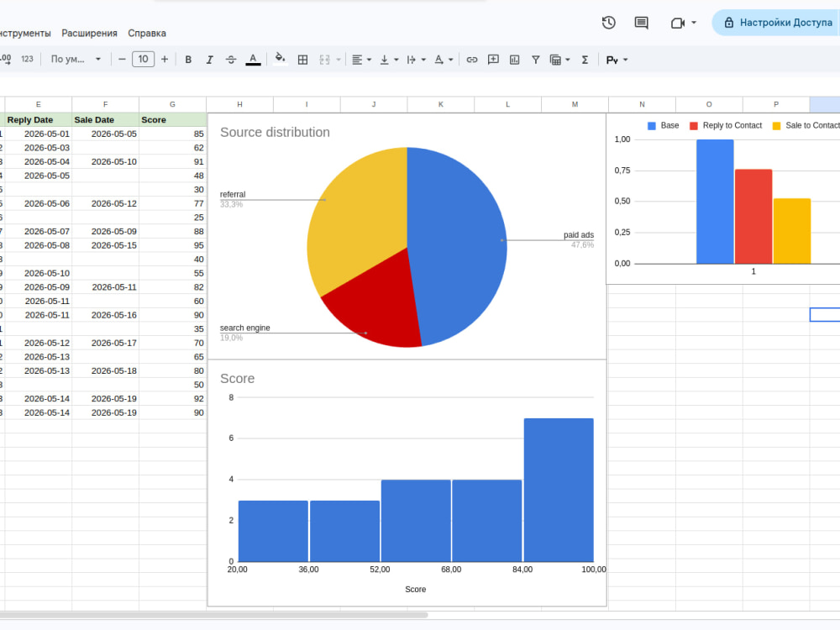This screenshot has width=840, height=630.
Task: Select column E header
Action: pyautogui.click(x=38, y=104)
